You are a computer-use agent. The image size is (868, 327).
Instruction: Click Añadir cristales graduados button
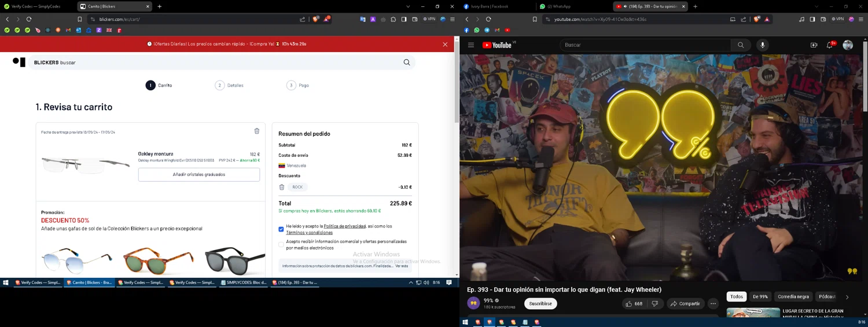click(x=199, y=174)
